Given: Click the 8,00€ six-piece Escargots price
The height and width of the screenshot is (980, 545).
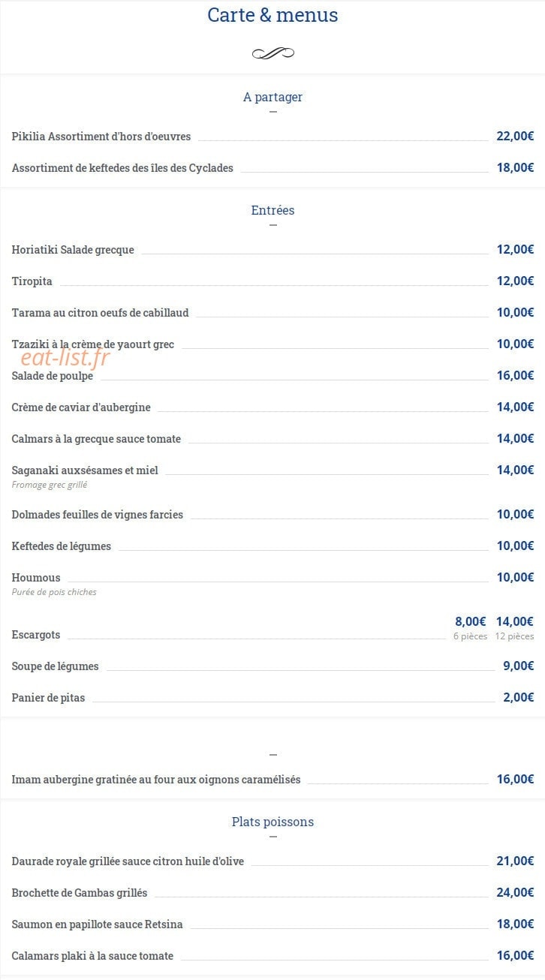Looking at the screenshot, I should pyautogui.click(x=471, y=621).
